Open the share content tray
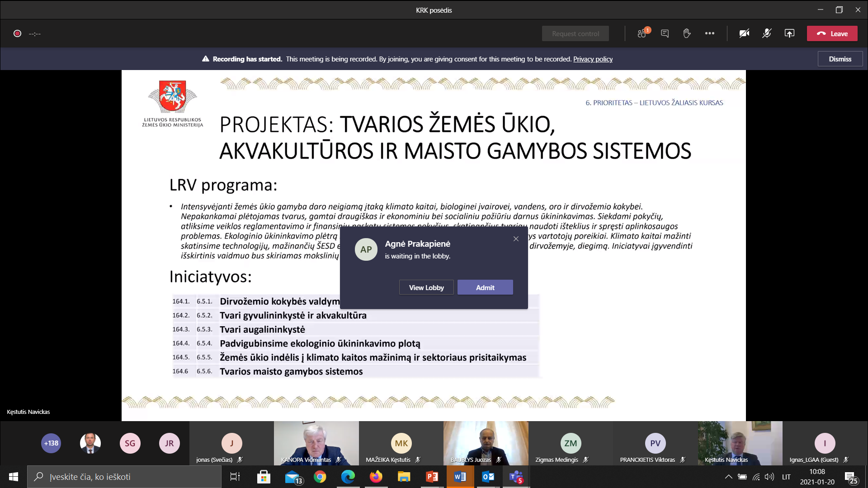 pos(789,33)
